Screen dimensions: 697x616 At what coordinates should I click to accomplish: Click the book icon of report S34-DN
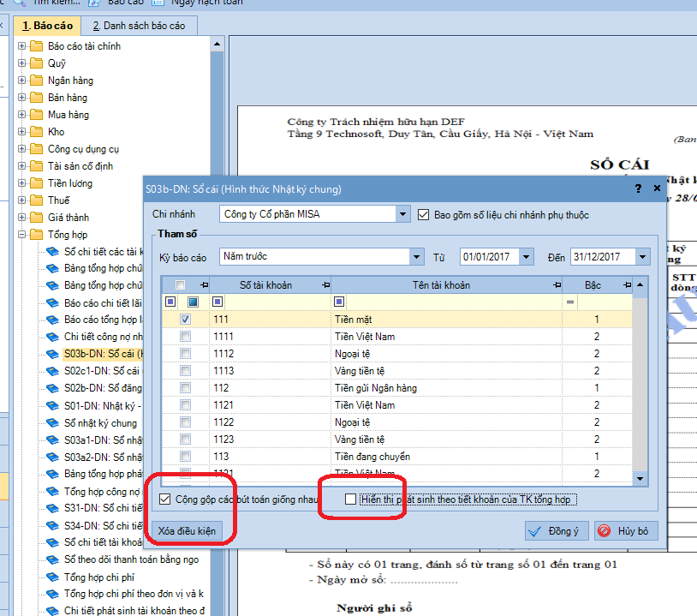tap(52, 526)
